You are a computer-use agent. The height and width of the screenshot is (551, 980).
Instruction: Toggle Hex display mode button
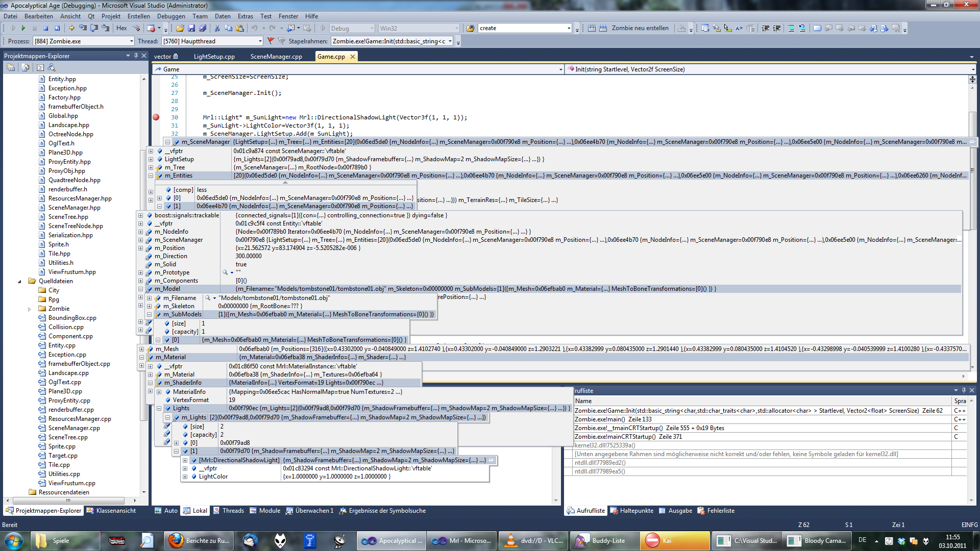pyautogui.click(x=121, y=29)
